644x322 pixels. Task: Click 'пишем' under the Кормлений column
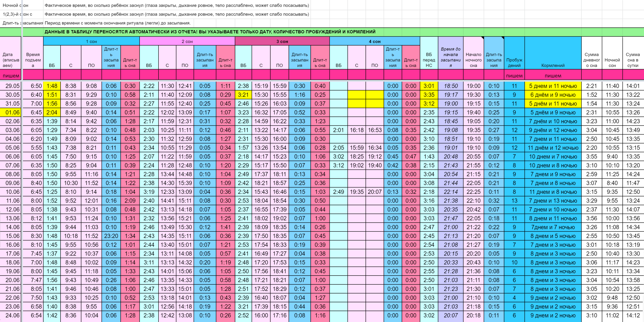tap(553, 75)
